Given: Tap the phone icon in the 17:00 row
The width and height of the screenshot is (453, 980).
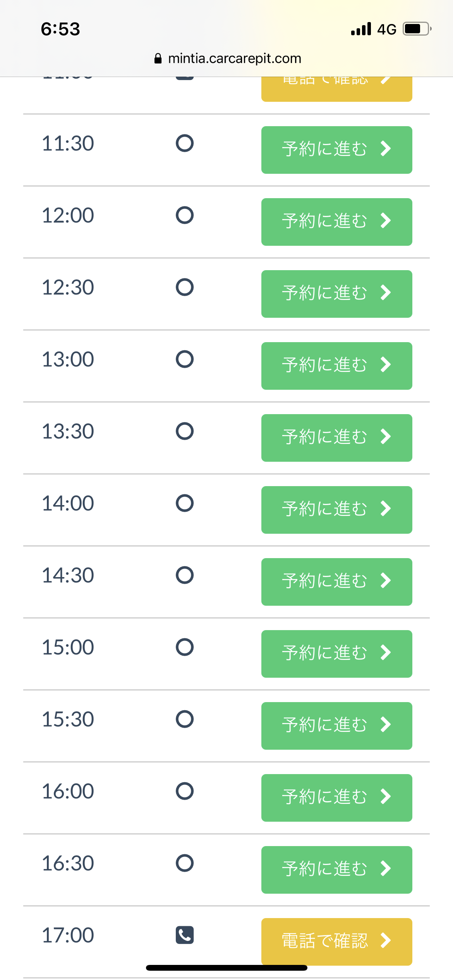Looking at the screenshot, I should (185, 935).
